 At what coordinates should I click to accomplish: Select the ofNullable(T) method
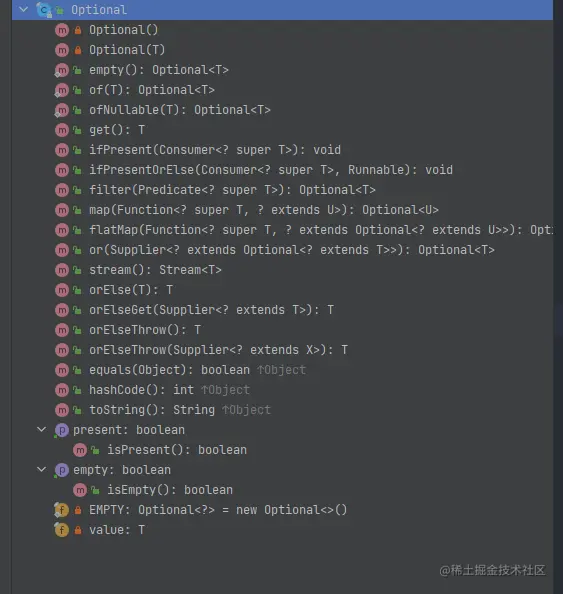[x=180, y=110]
